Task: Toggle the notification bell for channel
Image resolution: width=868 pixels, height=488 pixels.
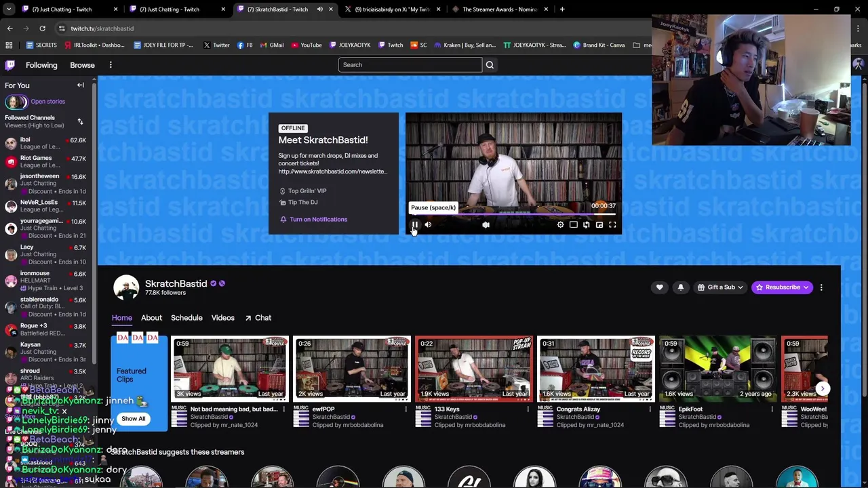Action: pyautogui.click(x=681, y=287)
